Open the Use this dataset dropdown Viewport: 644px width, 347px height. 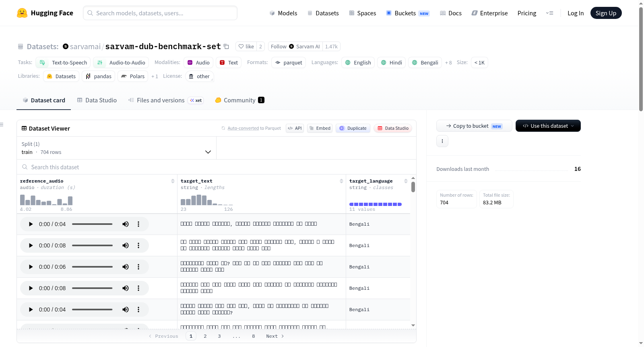pyautogui.click(x=548, y=126)
